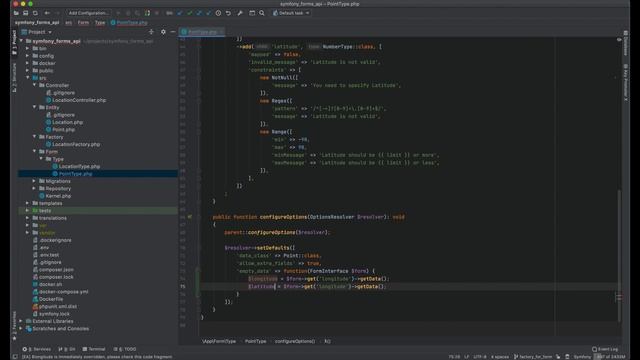Collapse the Controller folder

(34, 85)
